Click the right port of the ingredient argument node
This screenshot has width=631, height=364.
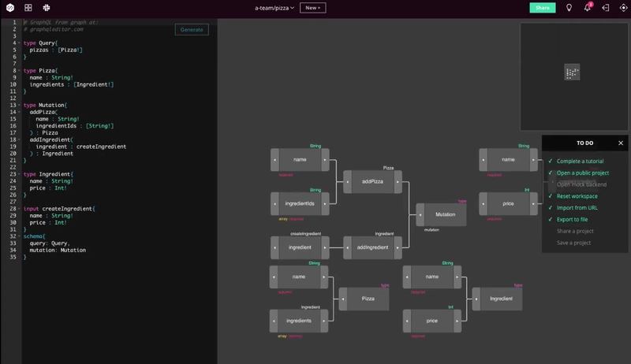[325, 247]
